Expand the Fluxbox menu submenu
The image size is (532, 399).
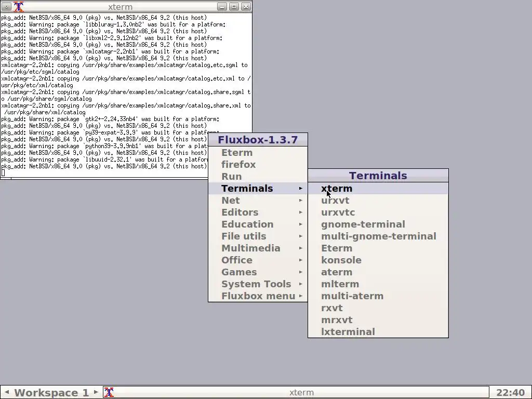pos(258,296)
